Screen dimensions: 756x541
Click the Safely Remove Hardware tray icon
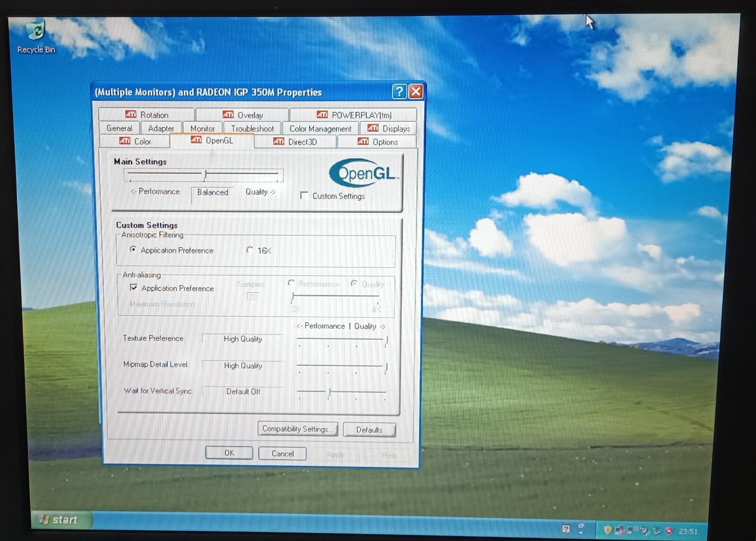pos(656,531)
